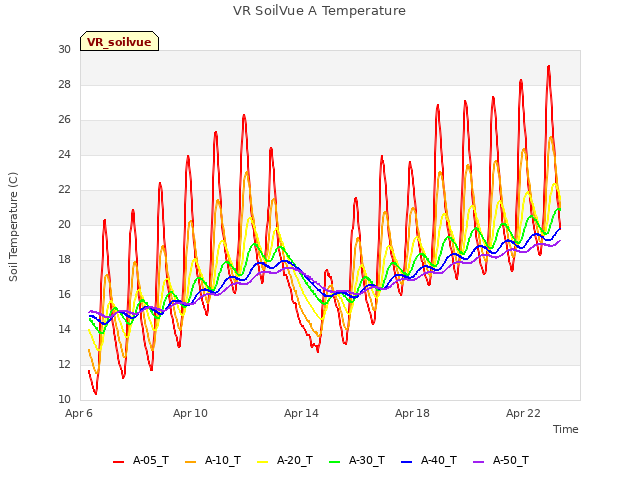The width and height of the screenshot is (640, 480).
Task: Click the Apr 18 x-axis tick label
Action: coord(412,413)
